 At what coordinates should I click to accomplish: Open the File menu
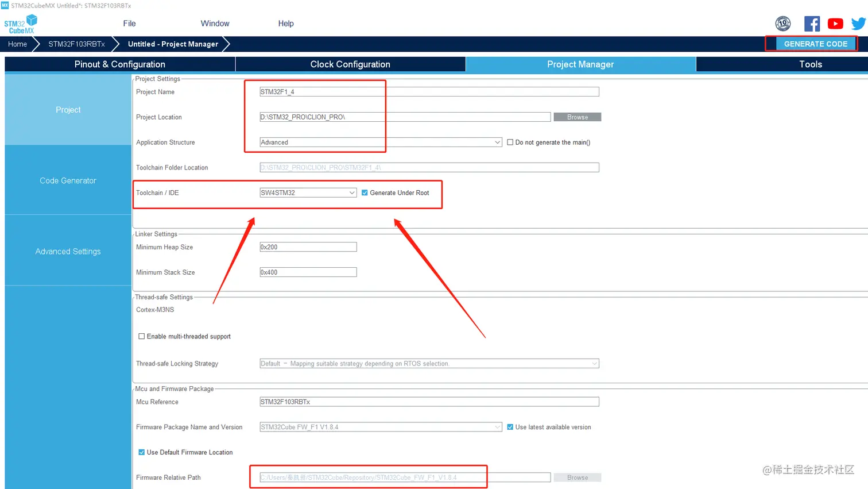[130, 24]
